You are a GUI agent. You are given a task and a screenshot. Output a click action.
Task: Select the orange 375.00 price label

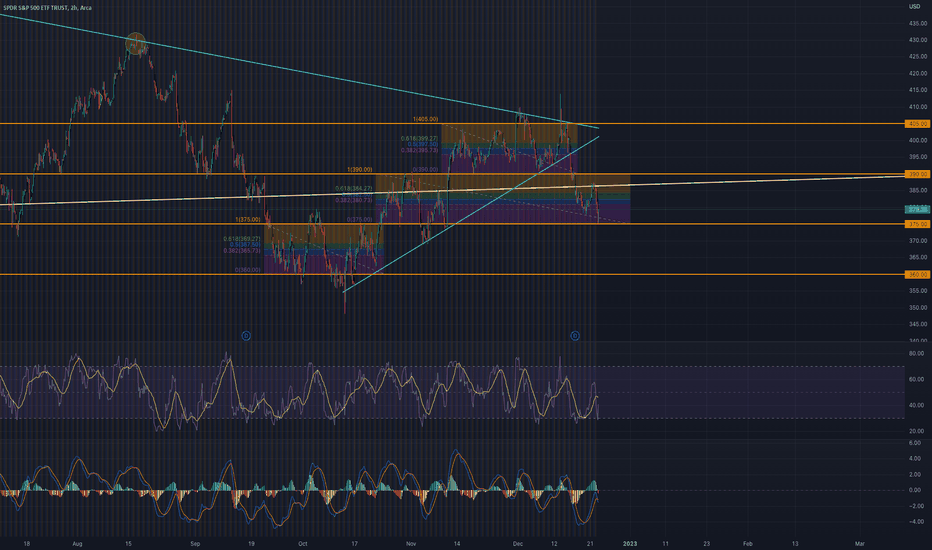pyautogui.click(x=917, y=224)
